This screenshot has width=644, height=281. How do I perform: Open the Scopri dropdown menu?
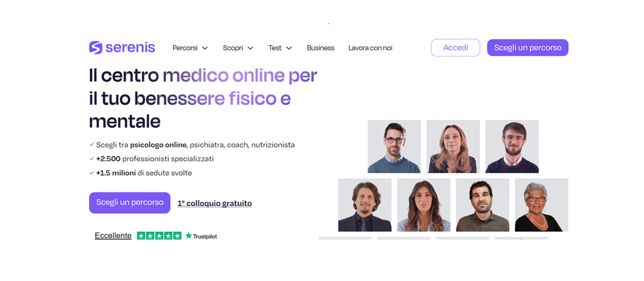[238, 48]
